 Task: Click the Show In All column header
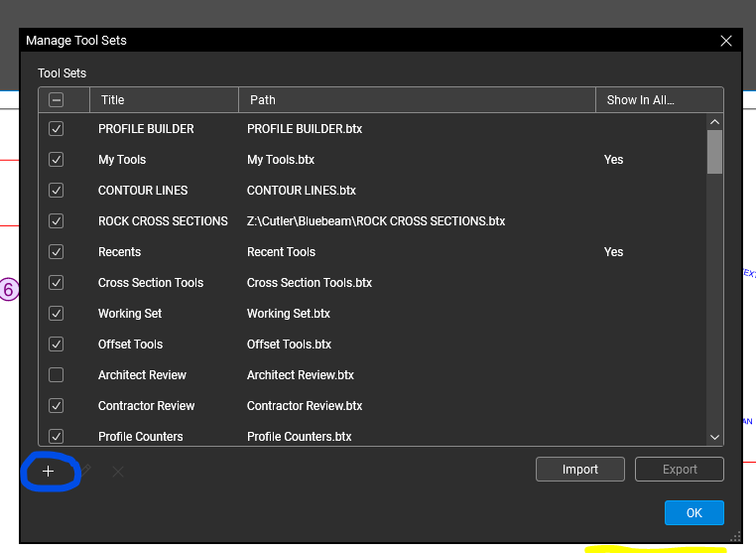point(660,100)
